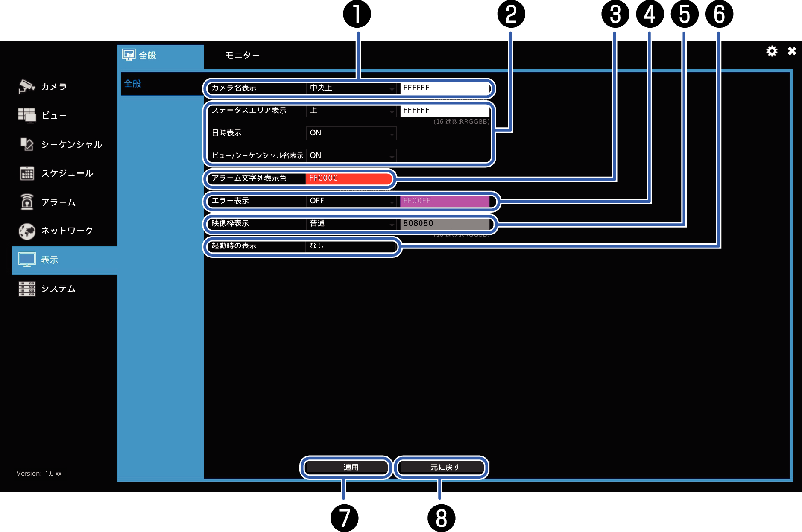Open the ビュー layout icon
The image size is (802, 532).
coord(27,115)
